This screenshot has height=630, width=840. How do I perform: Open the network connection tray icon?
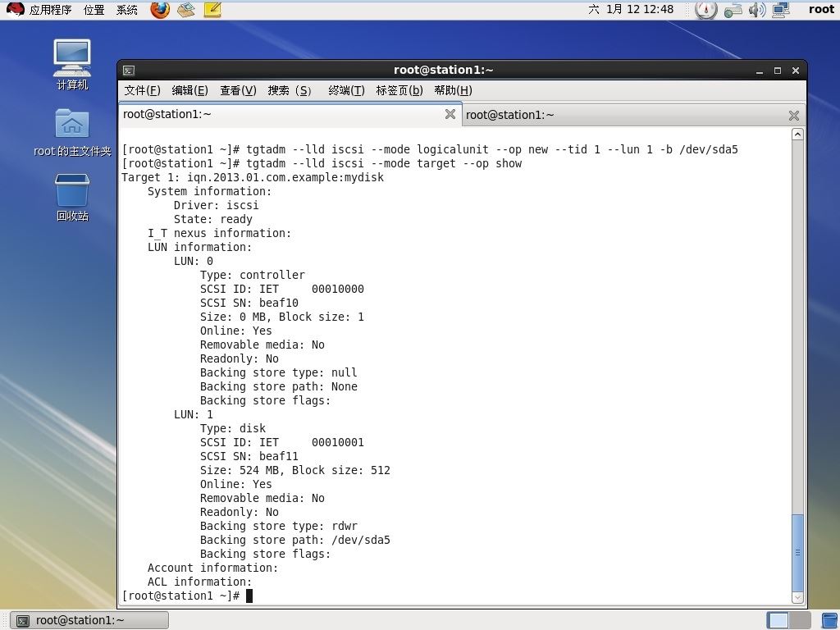coord(733,10)
